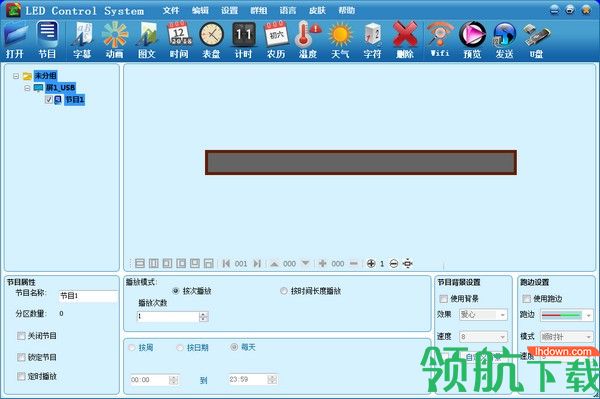
Task: Collapse the 未分组 tree group
Action: tap(16, 76)
